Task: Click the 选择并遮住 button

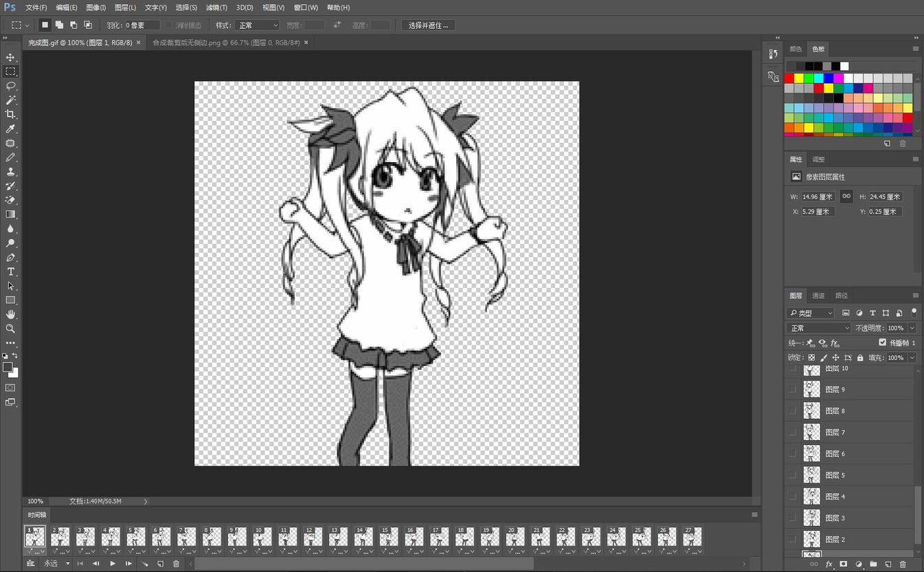Action: tap(427, 25)
